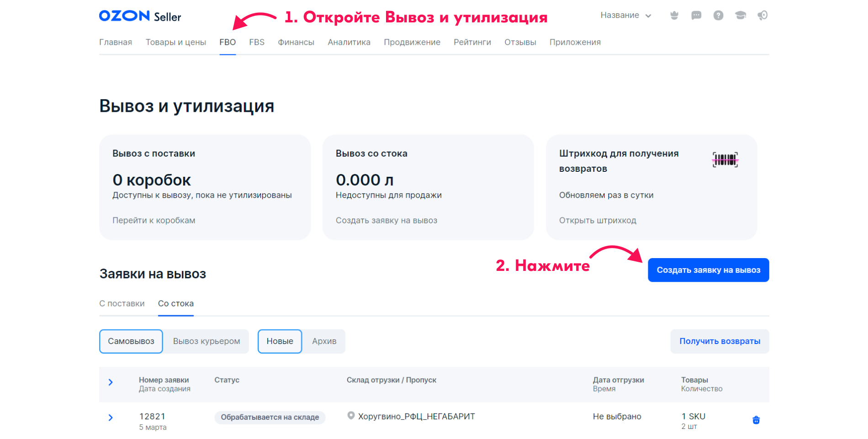The width and height of the screenshot is (868, 439).
Task: Delete request 12821 with trash icon
Action: pos(756,420)
